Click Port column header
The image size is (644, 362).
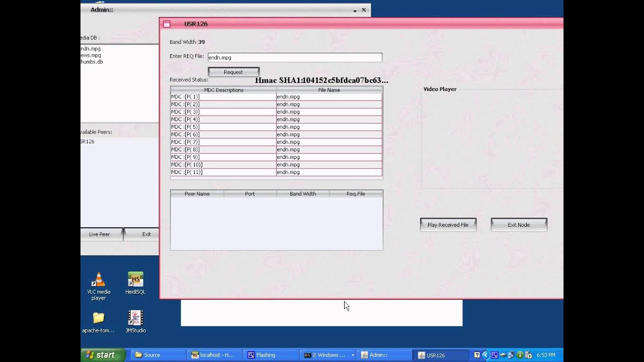pyautogui.click(x=250, y=194)
